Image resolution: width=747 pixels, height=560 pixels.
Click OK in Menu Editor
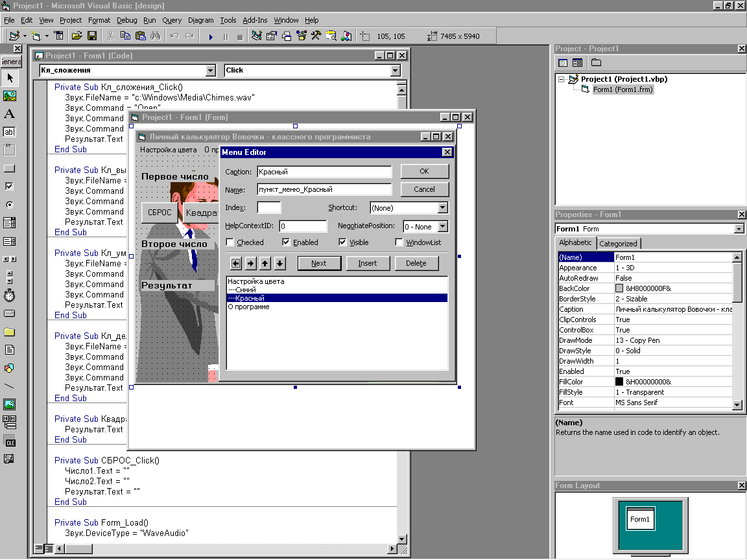(x=424, y=172)
